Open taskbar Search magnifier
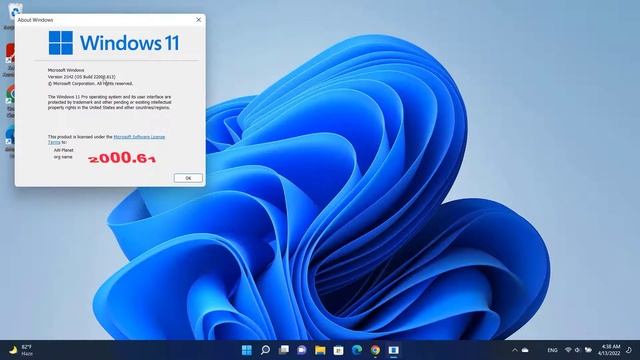Screen dimensions: 640x360 pos(265,350)
